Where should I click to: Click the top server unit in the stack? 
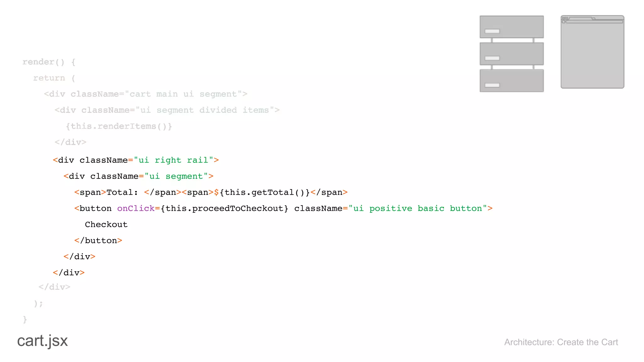click(511, 27)
